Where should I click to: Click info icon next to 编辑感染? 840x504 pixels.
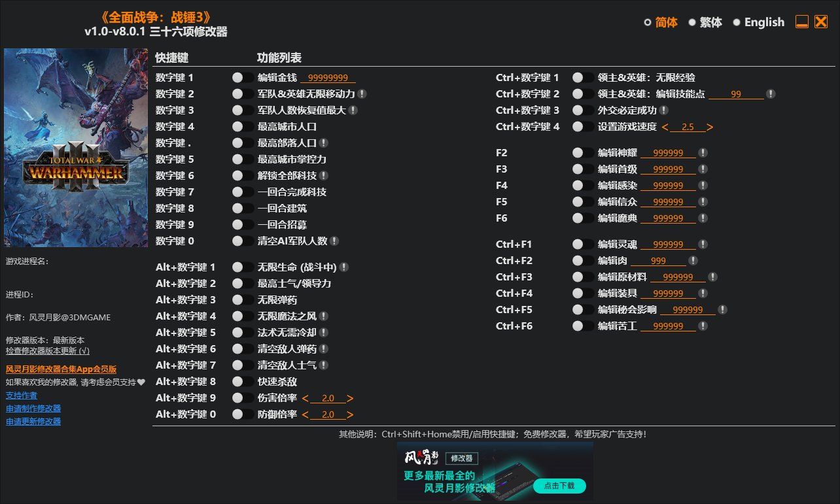coord(703,186)
